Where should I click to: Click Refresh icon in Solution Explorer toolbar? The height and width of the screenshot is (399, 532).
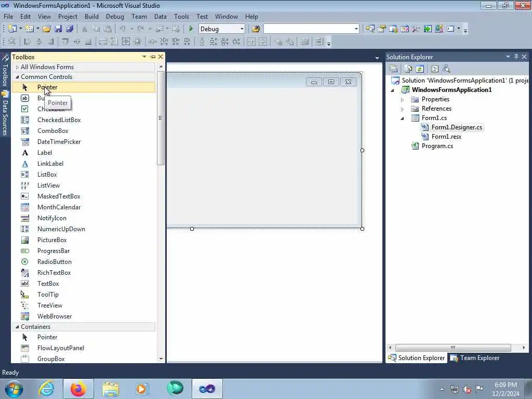pyautogui.click(x=420, y=69)
